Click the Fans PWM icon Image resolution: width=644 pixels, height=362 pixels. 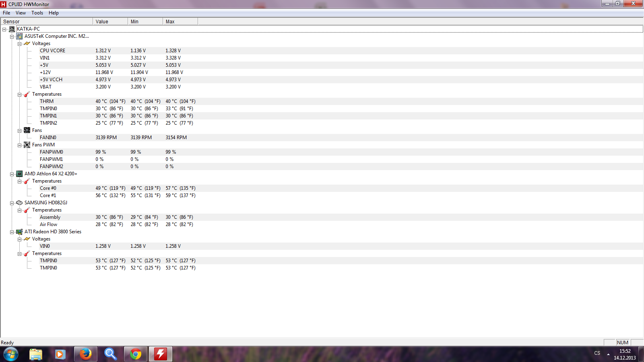pyautogui.click(x=27, y=145)
